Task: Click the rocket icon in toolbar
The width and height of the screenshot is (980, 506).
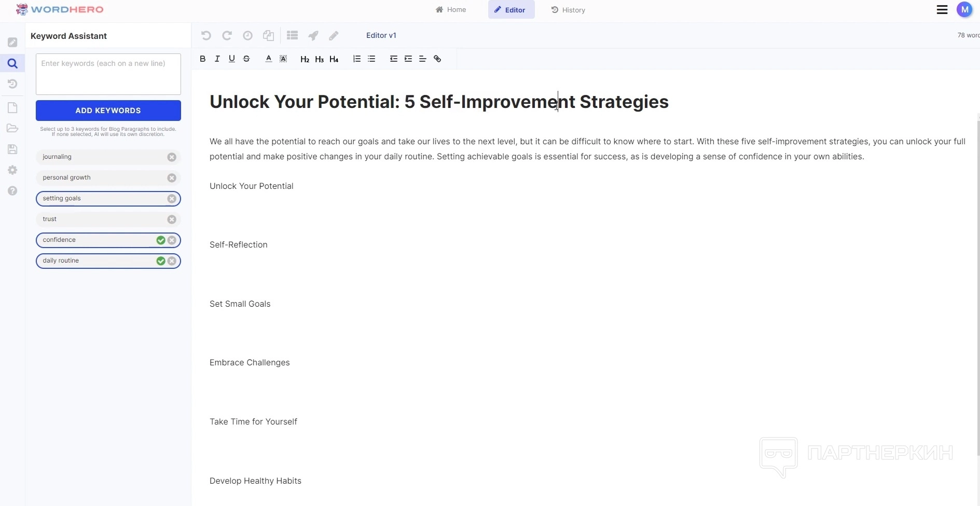Action: point(313,35)
